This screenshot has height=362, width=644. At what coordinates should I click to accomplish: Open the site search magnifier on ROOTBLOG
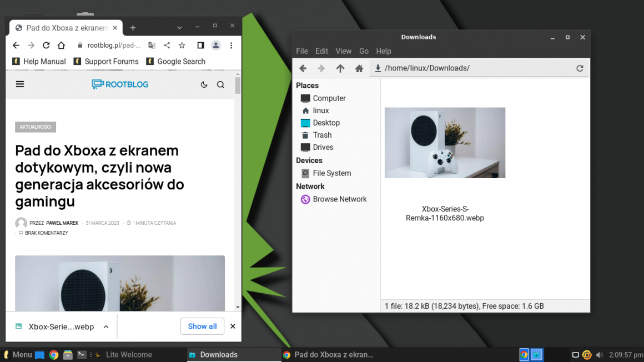click(x=220, y=84)
